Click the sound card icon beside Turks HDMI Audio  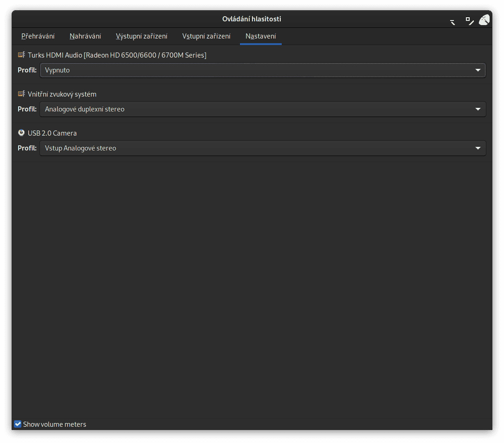point(21,54)
